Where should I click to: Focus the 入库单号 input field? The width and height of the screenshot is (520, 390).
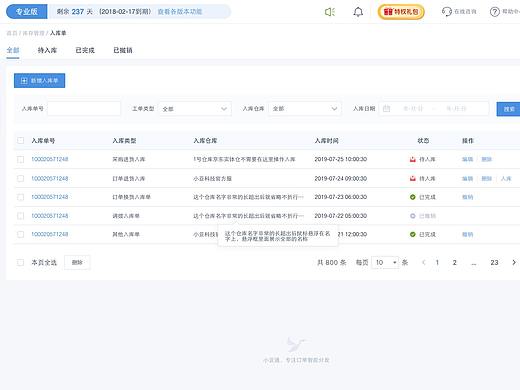tap(84, 109)
